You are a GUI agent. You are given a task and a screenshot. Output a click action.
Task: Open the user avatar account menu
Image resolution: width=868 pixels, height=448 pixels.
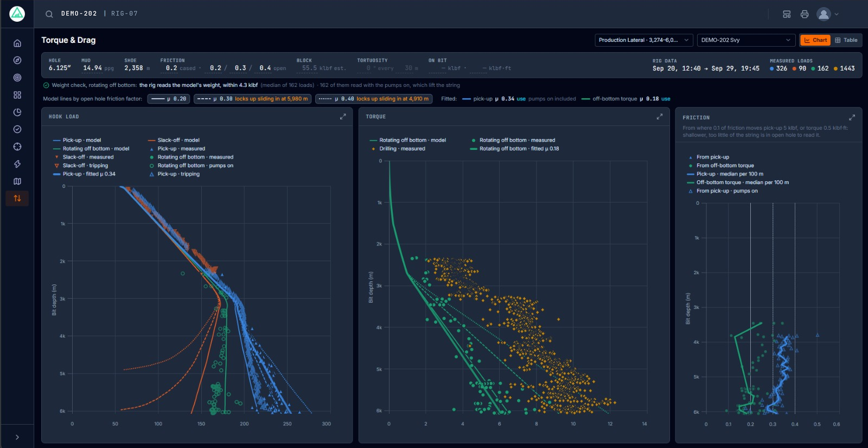point(827,14)
